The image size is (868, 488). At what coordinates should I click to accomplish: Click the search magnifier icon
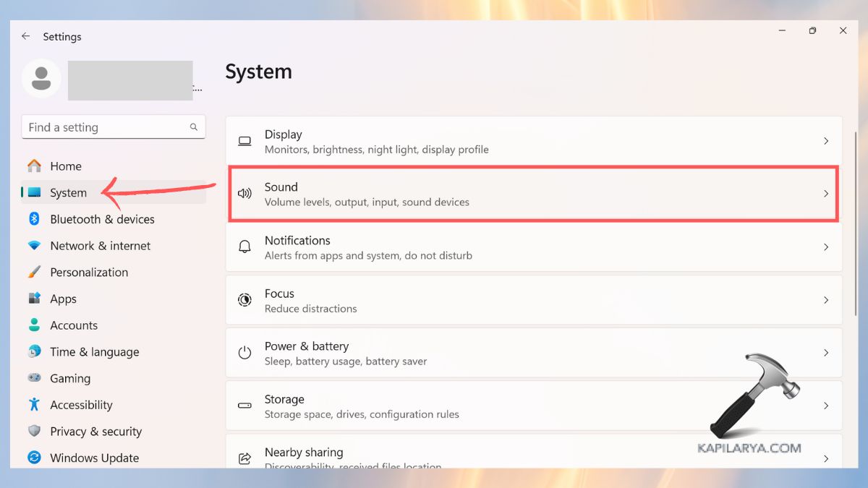click(194, 127)
